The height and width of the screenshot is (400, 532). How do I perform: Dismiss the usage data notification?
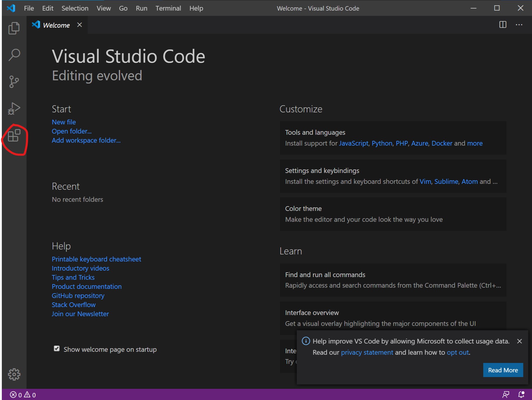(520, 341)
